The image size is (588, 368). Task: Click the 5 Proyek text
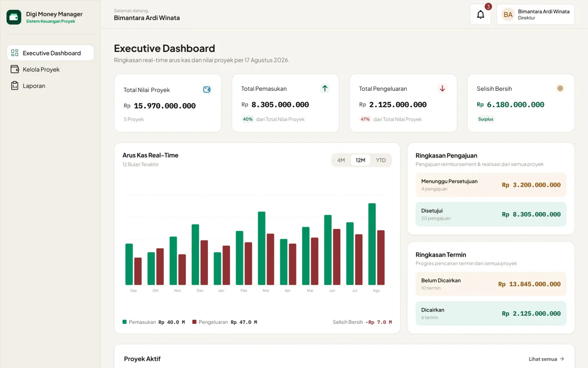[134, 119]
